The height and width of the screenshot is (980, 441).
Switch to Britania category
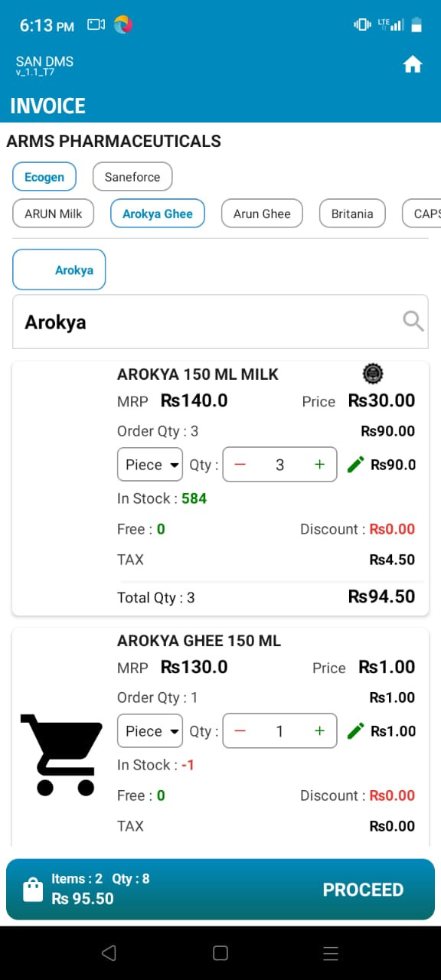(x=352, y=214)
